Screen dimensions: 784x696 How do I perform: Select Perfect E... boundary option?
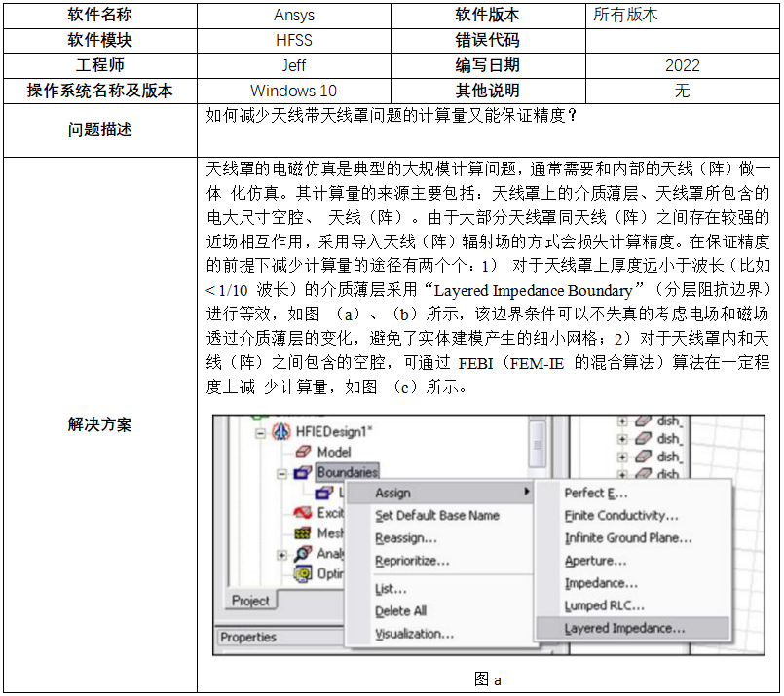point(596,493)
